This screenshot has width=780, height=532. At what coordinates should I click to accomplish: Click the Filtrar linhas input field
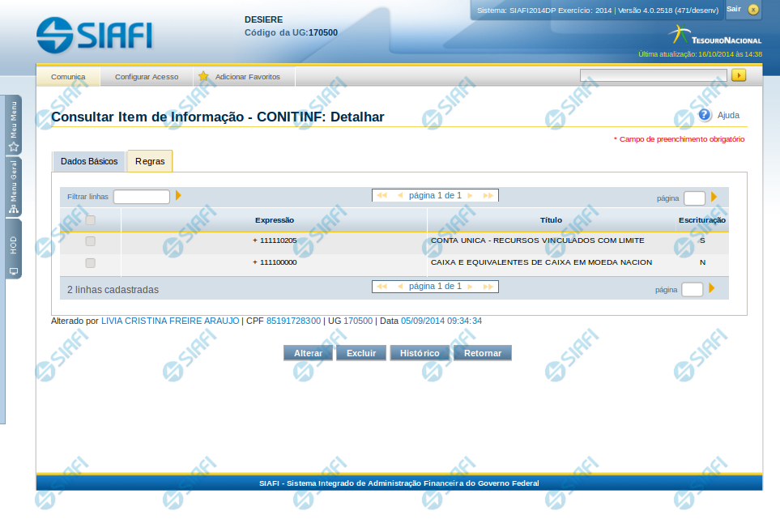coord(142,197)
